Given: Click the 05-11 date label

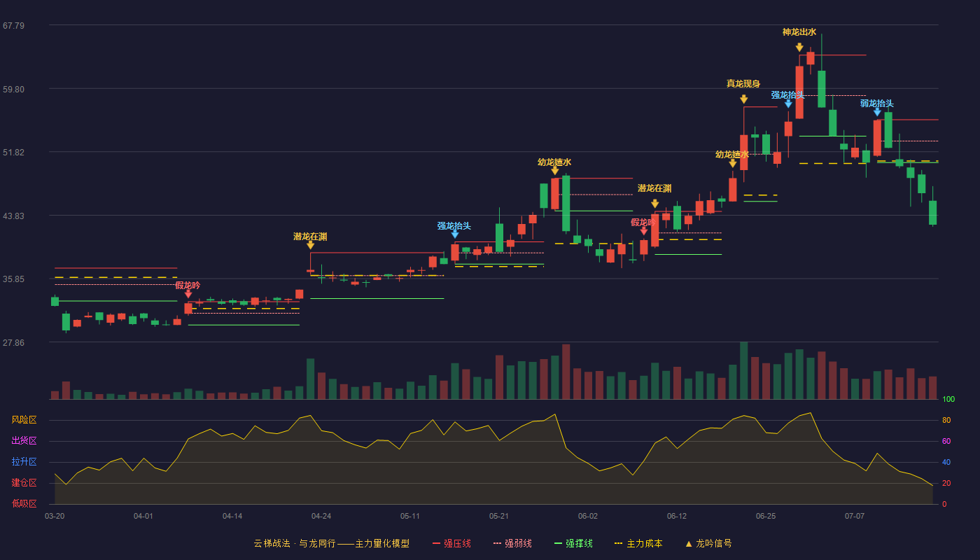Looking at the screenshot, I should (410, 516).
